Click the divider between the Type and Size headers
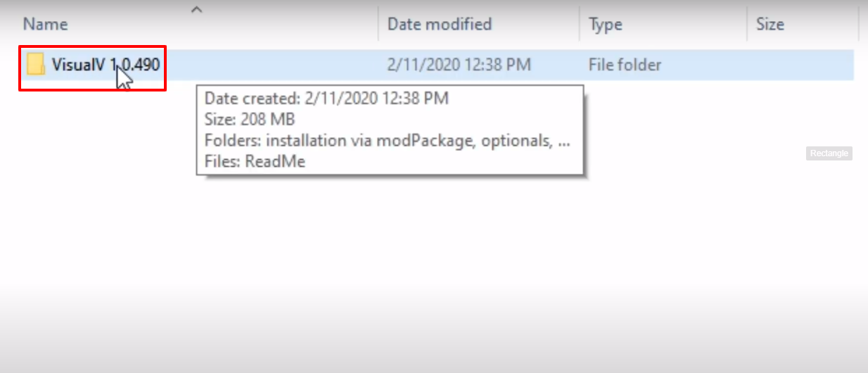 pyautogui.click(x=747, y=25)
